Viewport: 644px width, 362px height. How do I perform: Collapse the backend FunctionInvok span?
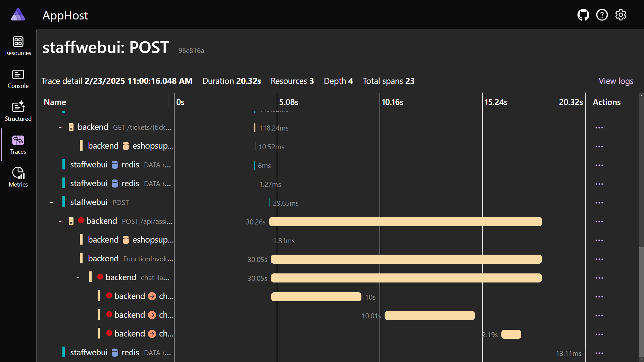coord(69,259)
